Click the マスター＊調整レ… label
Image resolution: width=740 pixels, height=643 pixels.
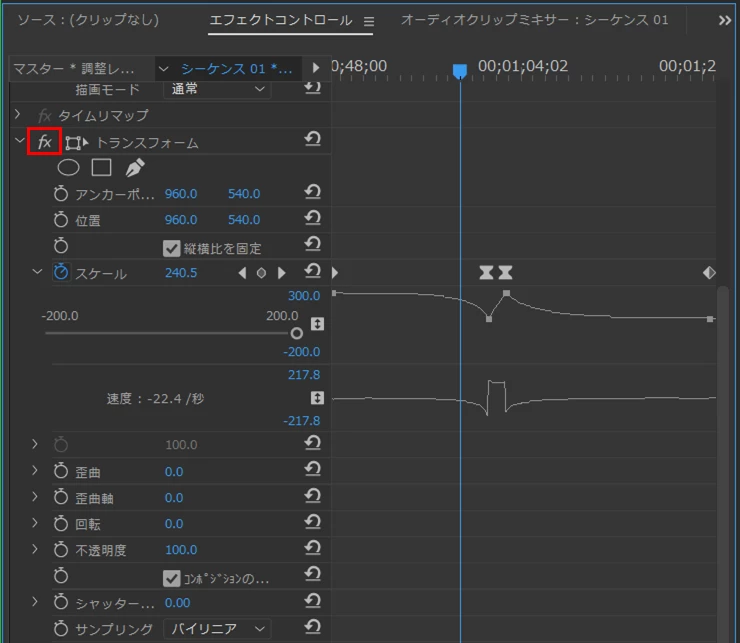(73, 69)
